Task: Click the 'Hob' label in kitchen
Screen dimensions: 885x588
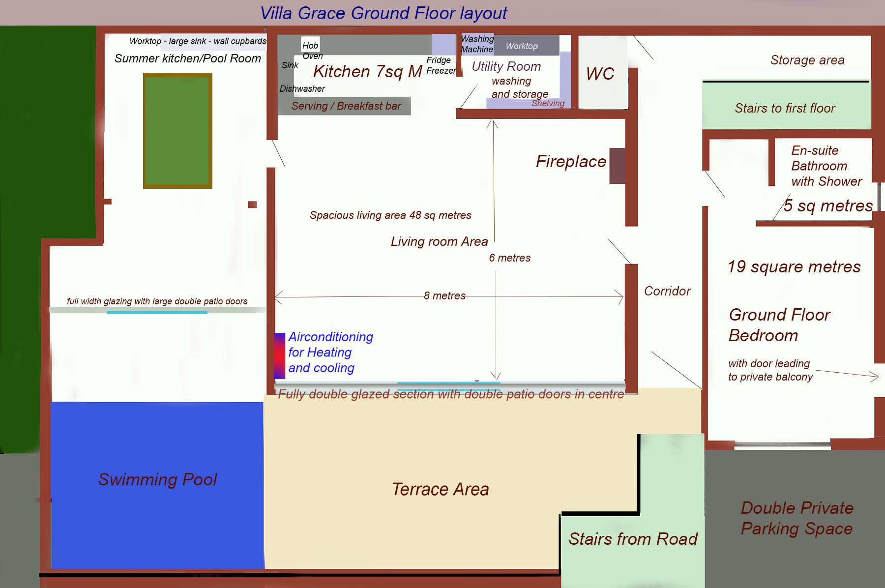Action: tap(310, 45)
